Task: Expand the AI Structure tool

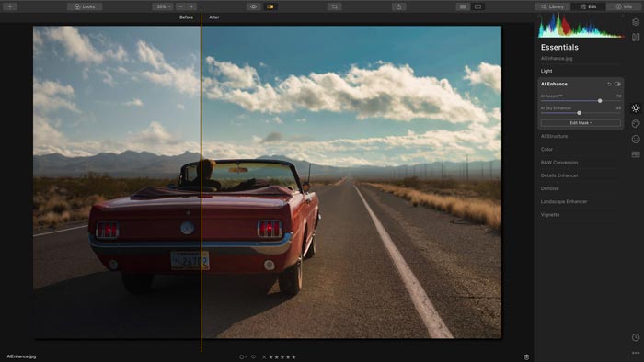Action: [554, 136]
